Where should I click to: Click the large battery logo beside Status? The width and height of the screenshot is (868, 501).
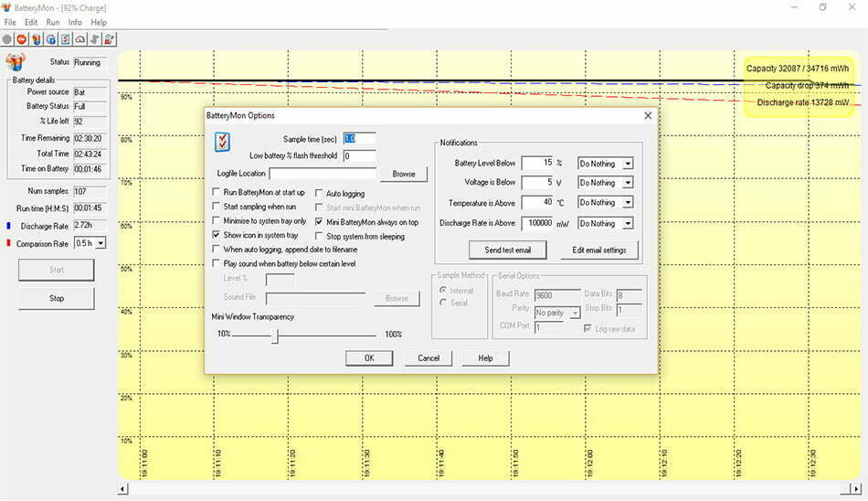click(16, 62)
